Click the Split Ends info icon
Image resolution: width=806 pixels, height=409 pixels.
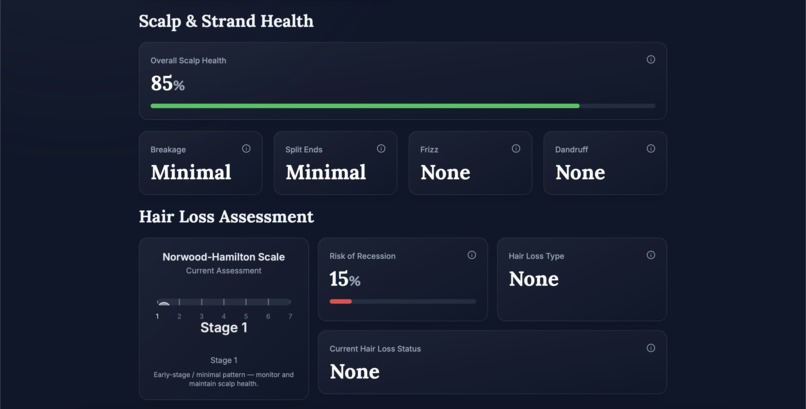point(381,148)
